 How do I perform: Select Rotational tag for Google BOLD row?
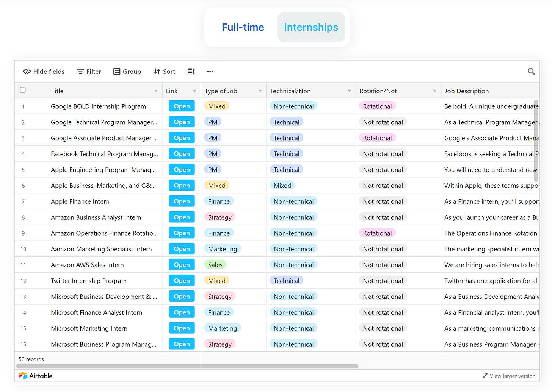point(377,106)
